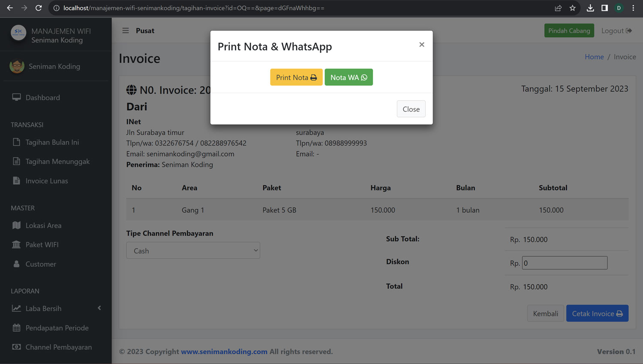Click the browser forward arrow
The height and width of the screenshot is (364, 643).
pyautogui.click(x=24, y=8)
